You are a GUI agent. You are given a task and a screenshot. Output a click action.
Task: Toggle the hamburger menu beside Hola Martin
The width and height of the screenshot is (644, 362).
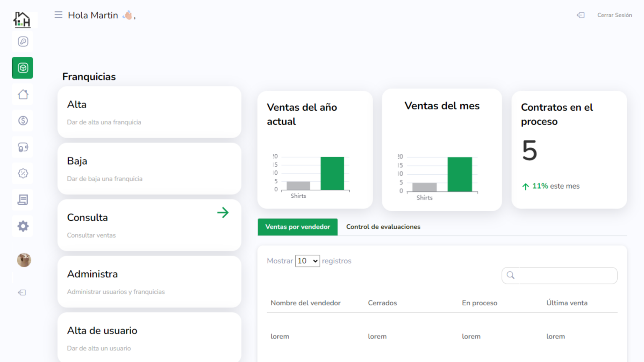[58, 15]
